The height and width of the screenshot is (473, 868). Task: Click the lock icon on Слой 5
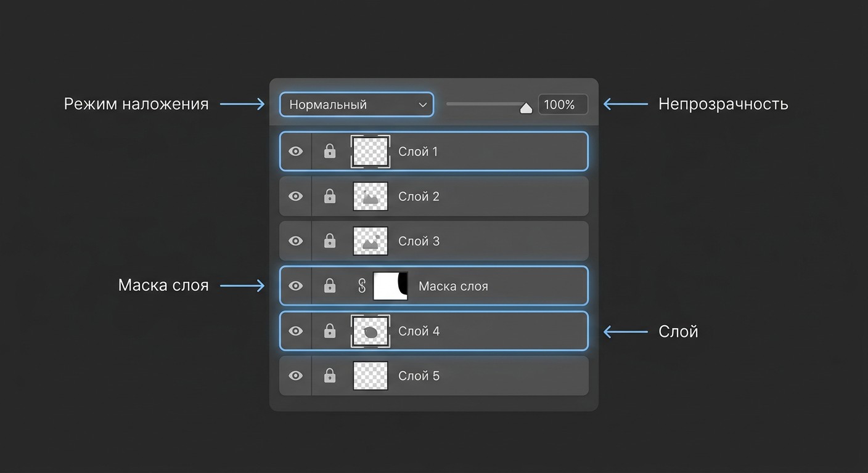(x=330, y=376)
